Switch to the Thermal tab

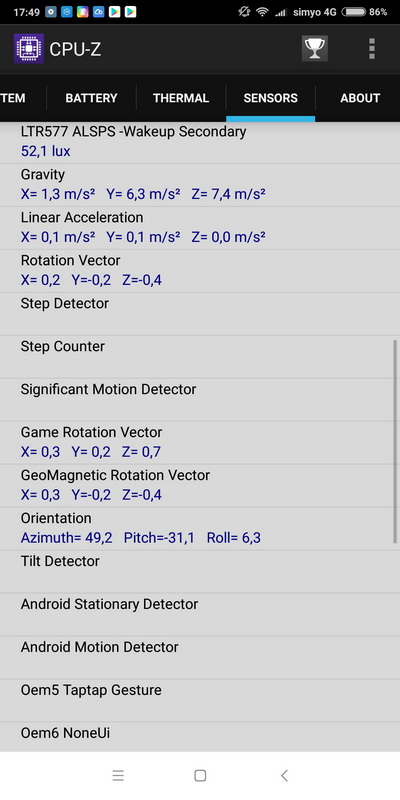[181, 98]
